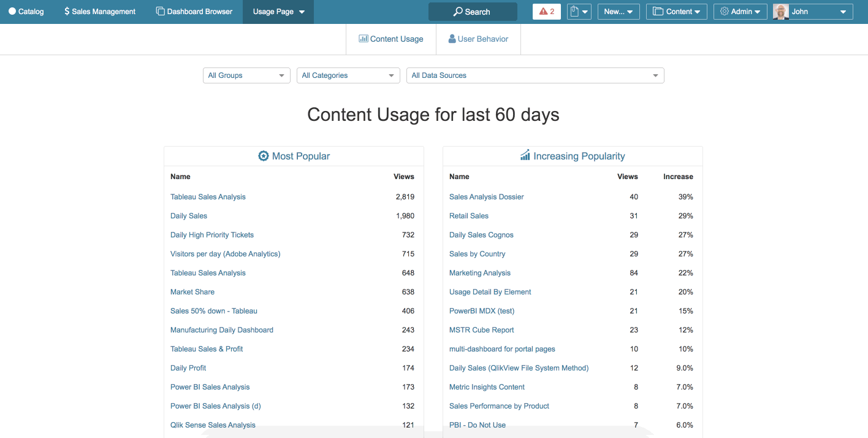
Task: Open the Dashboard Browser
Action: [x=194, y=12]
